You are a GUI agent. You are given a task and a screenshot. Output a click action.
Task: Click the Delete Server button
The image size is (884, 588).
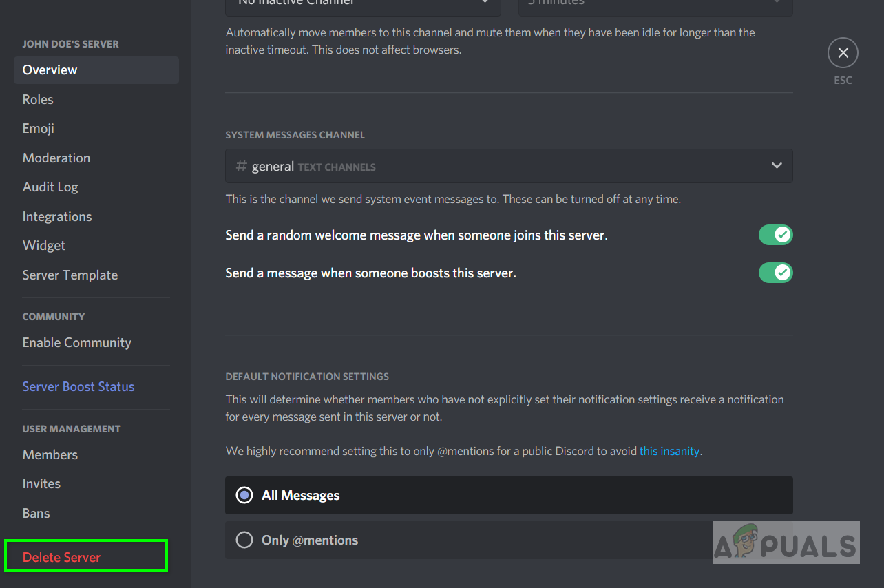pyautogui.click(x=62, y=557)
